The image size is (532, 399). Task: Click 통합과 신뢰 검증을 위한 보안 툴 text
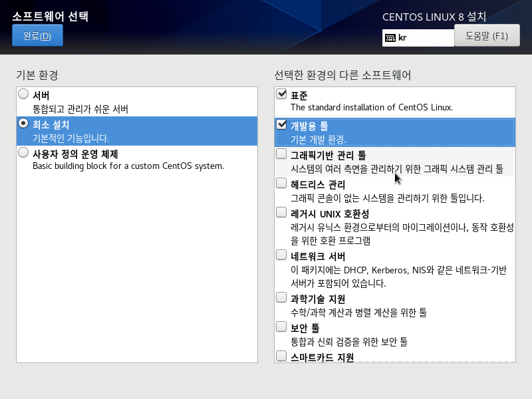[x=349, y=341]
